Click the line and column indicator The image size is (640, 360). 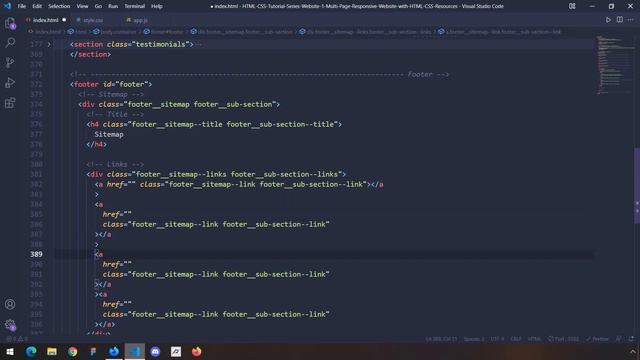(x=441, y=339)
